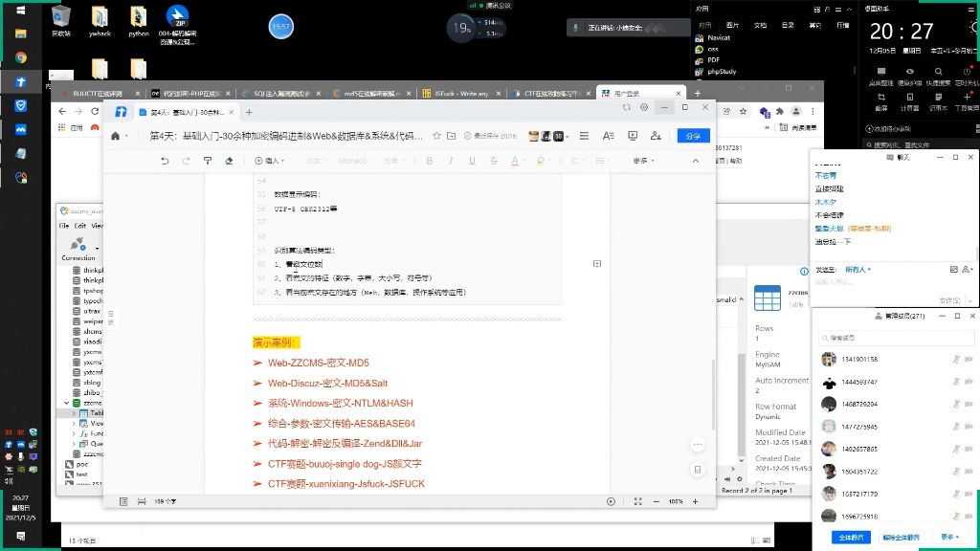Open the highlight color picker
980x551 pixels.
pyautogui.click(x=542, y=161)
